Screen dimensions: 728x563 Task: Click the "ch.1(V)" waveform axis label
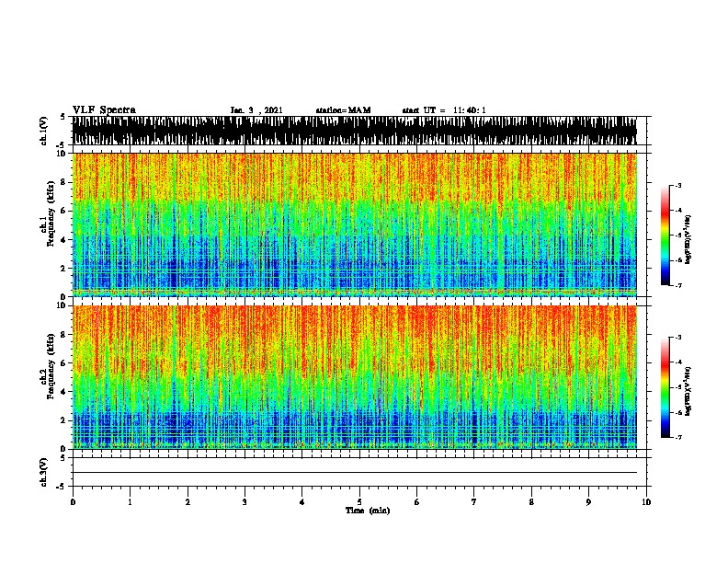[x=43, y=131]
